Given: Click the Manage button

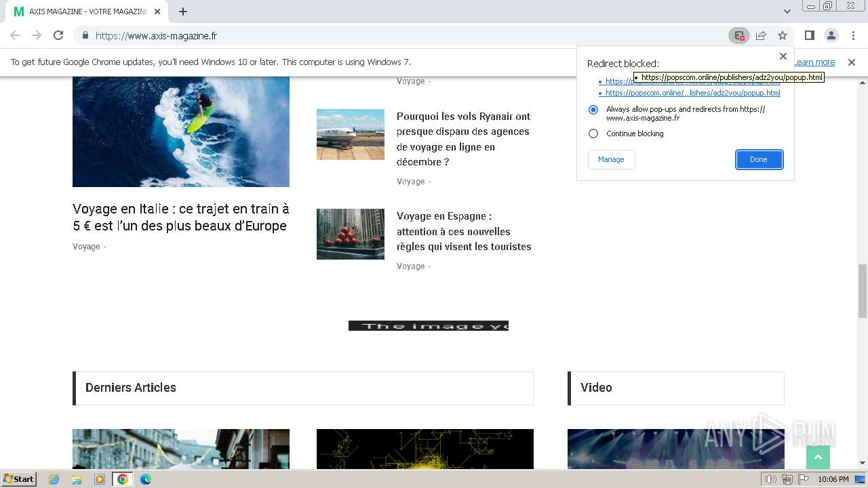Looking at the screenshot, I should [x=611, y=159].
